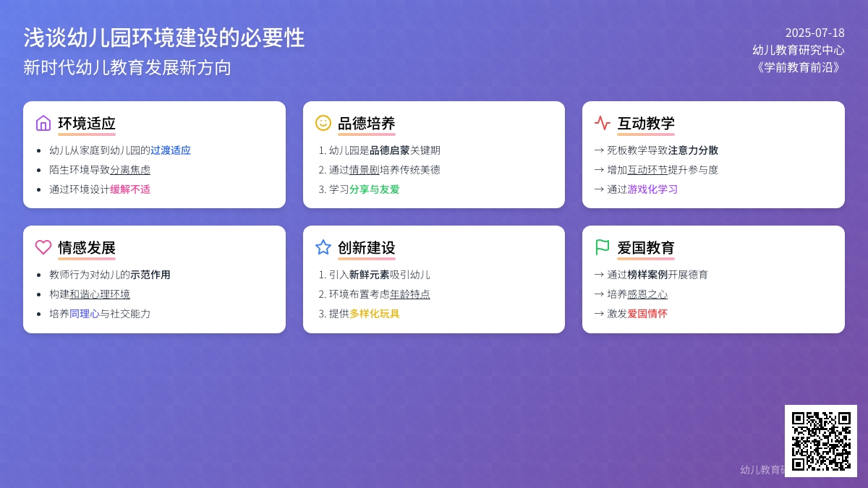Click the smiley face icon beside 品德培养
The image size is (868, 488).
(x=323, y=123)
